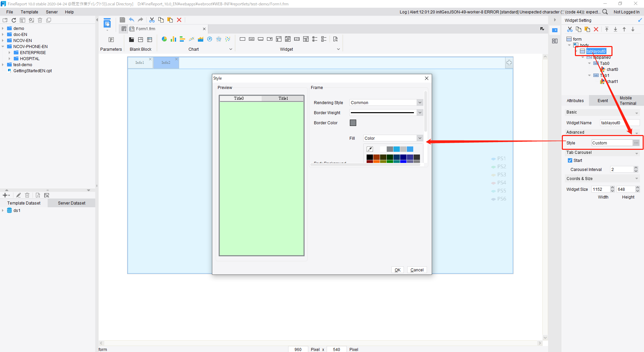Image resolution: width=644 pixels, height=352 pixels.
Task: Uncheck the Start checkbox under Tab Carousel
Action: coord(570,160)
